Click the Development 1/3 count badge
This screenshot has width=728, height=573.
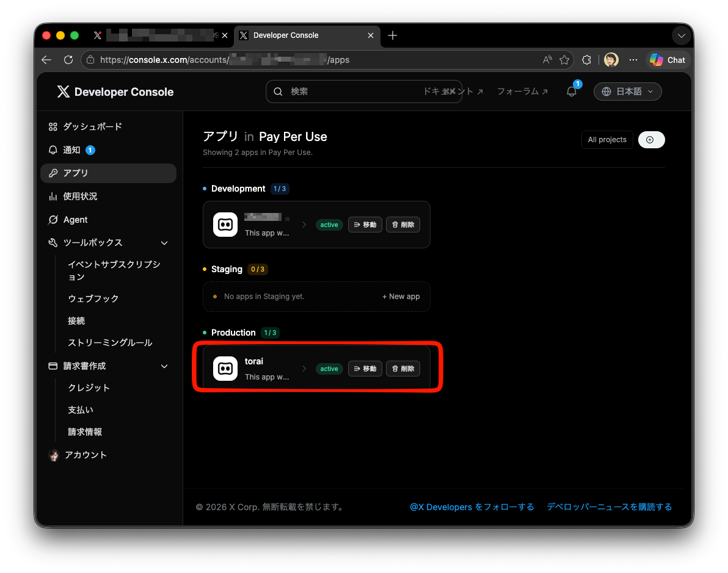click(280, 189)
